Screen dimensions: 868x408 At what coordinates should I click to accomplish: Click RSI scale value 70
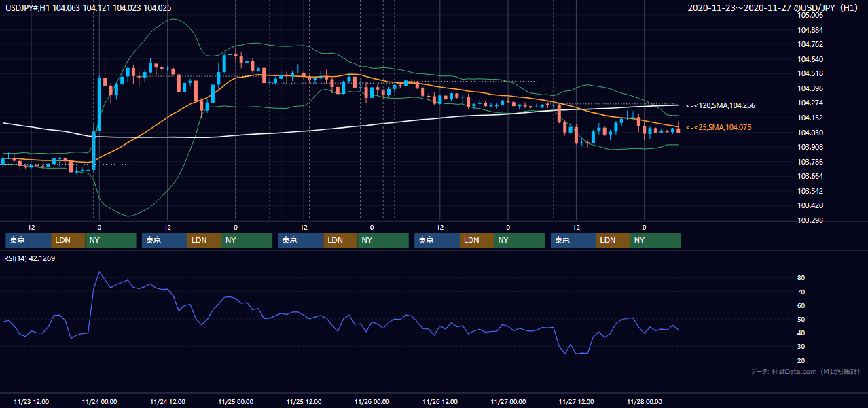point(801,292)
